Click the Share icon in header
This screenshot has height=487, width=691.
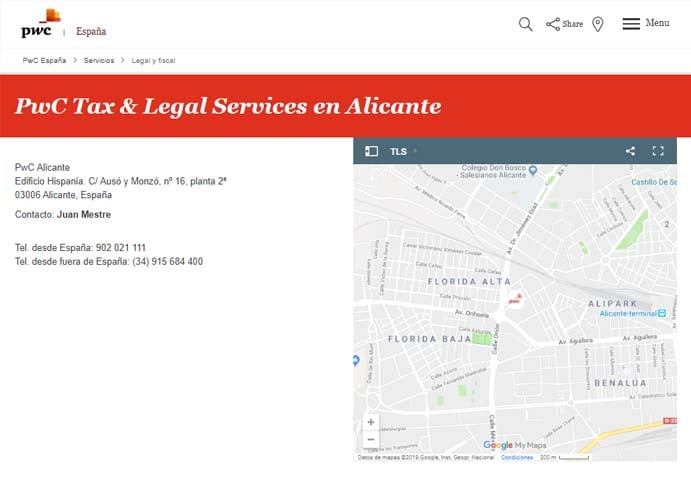point(564,24)
